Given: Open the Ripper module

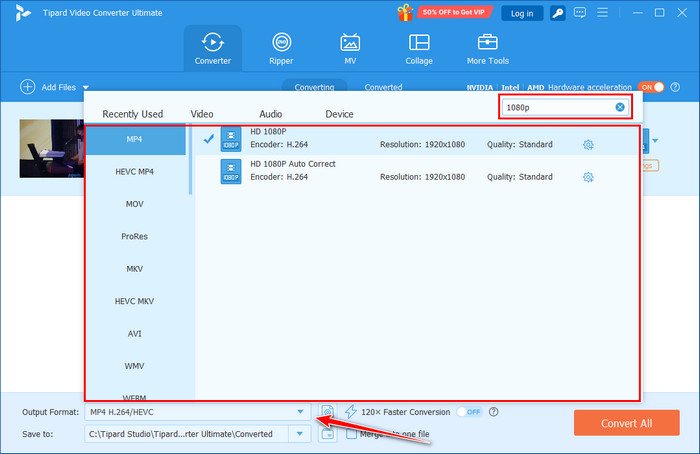Looking at the screenshot, I should click(x=281, y=49).
